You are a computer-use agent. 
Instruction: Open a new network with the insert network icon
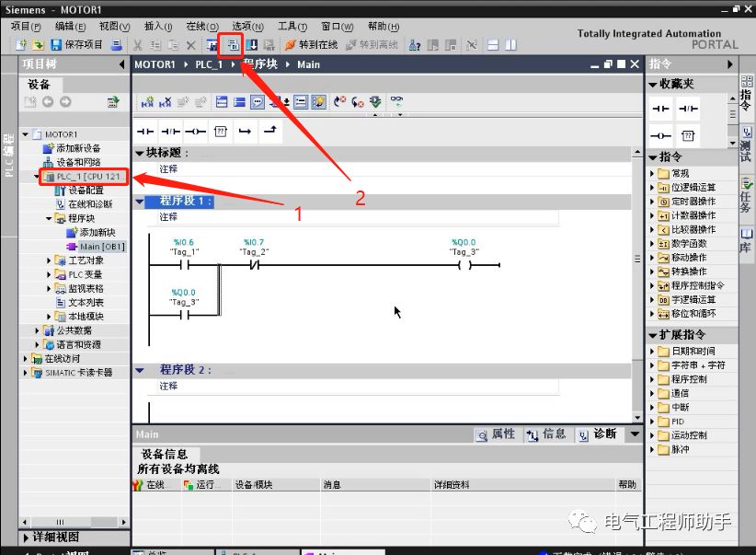click(147, 101)
